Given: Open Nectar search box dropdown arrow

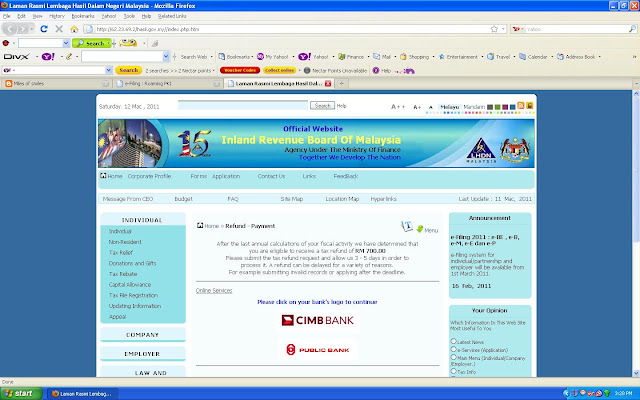Looking at the screenshot, I should [109, 70].
